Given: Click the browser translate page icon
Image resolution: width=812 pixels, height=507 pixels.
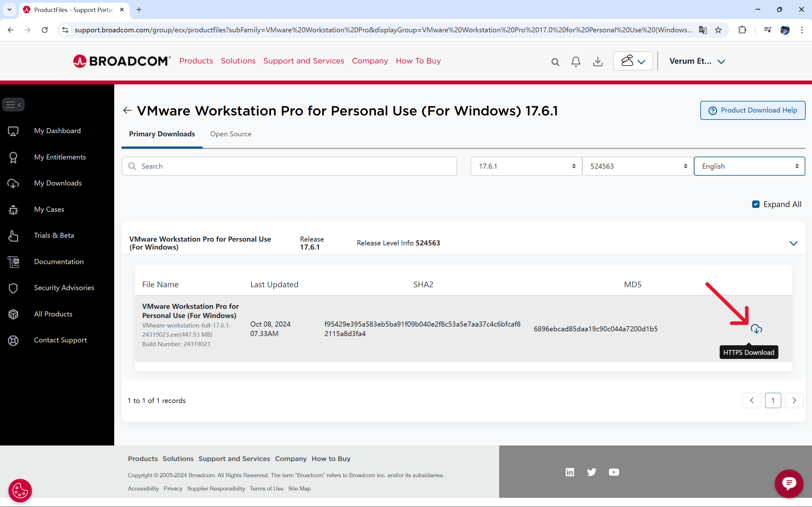Looking at the screenshot, I should tap(703, 30).
